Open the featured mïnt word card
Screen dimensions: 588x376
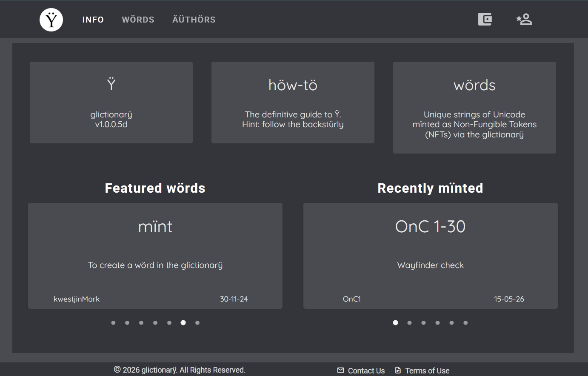[155, 256]
